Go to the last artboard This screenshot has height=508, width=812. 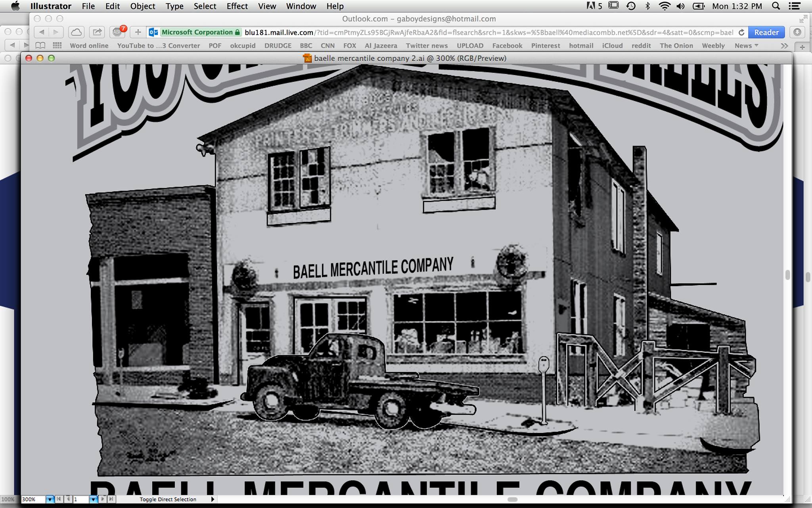coord(111,499)
